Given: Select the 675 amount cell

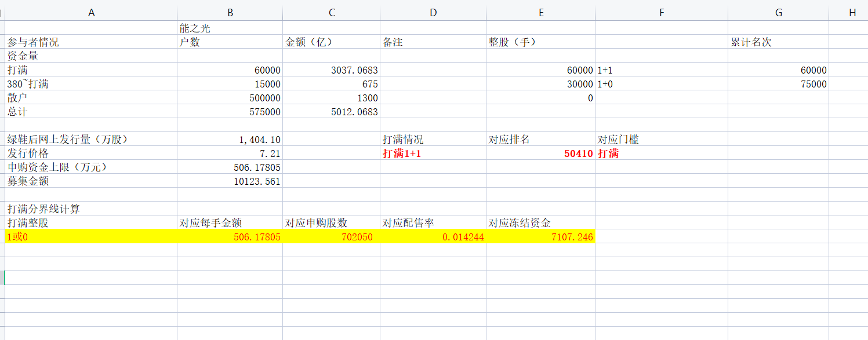Looking at the screenshot, I should click(x=332, y=83).
